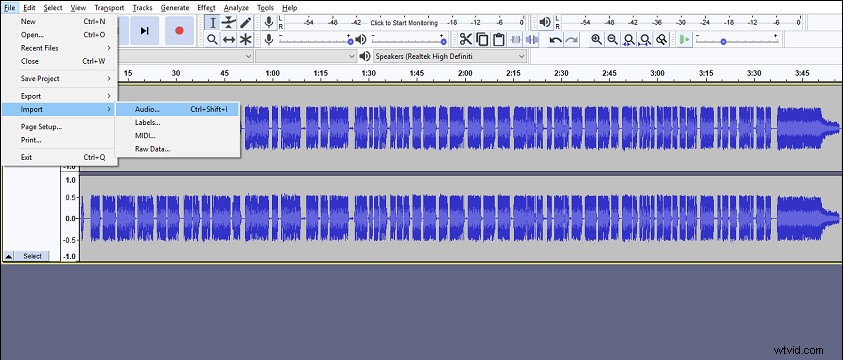Choose Labels... in Import submenu

coord(178,123)
